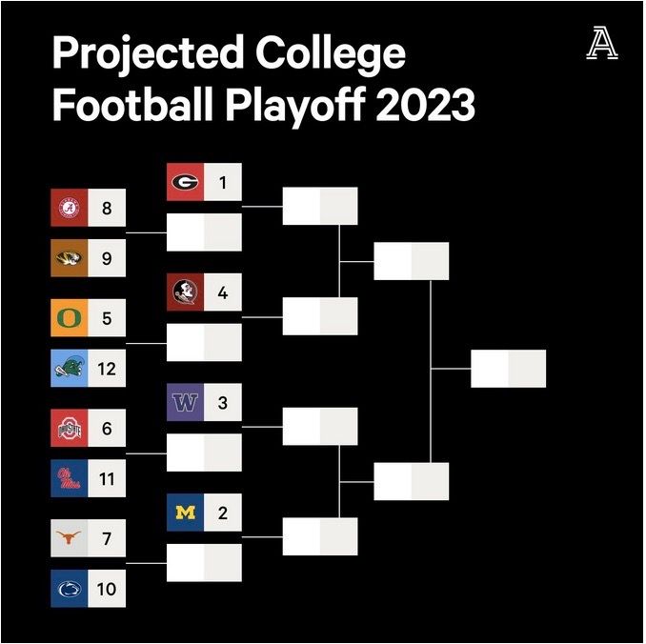Click the Projected College Football Playoff 2023 title
The width and height of the screenshot is (646, 644).
(x=264, y=78)
